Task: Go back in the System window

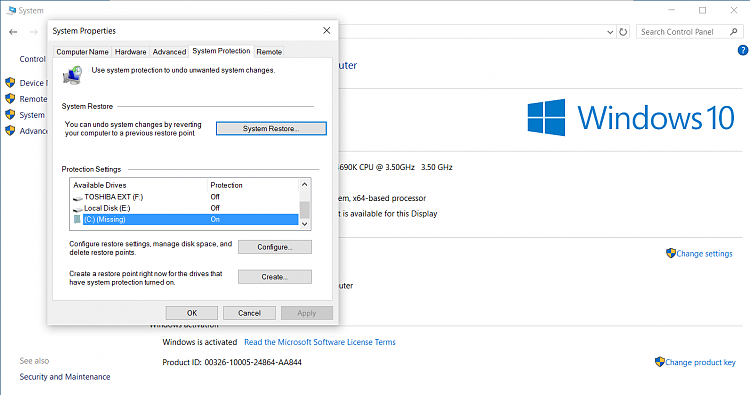Action: (x=13, y=32)
